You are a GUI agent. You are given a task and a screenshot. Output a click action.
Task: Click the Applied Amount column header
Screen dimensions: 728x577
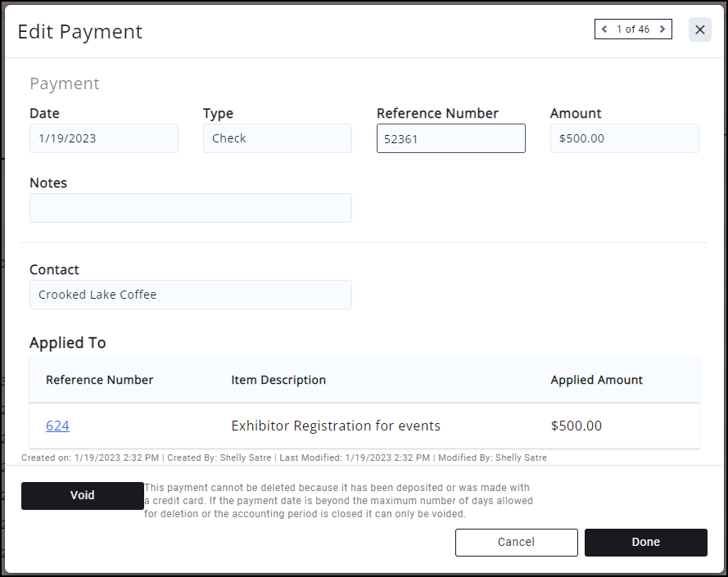tap(596, 380)
